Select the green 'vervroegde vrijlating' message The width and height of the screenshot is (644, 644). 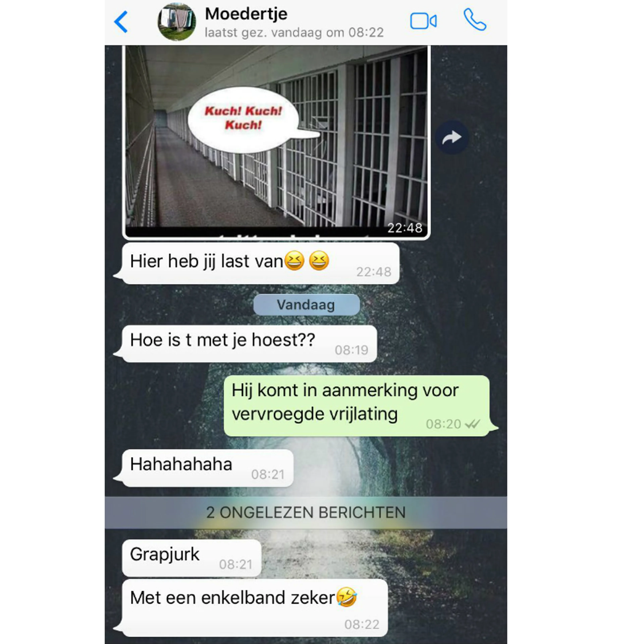point(357,406)
